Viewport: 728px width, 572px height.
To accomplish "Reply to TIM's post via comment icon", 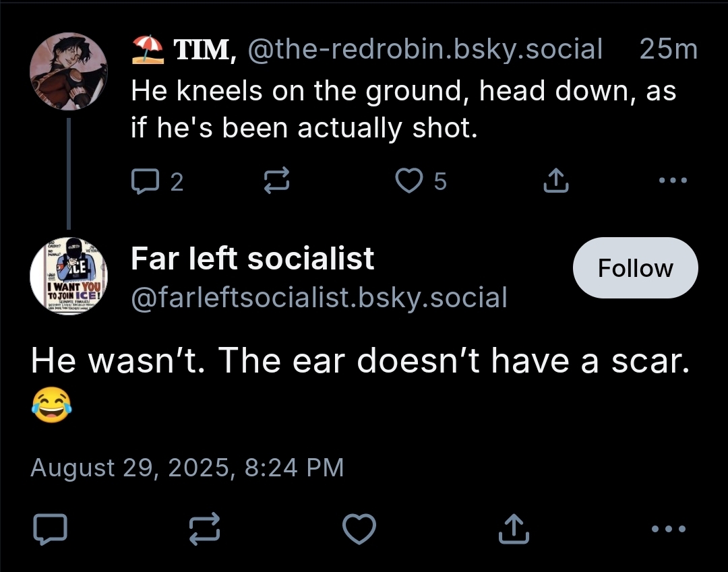I will (143, 181).
